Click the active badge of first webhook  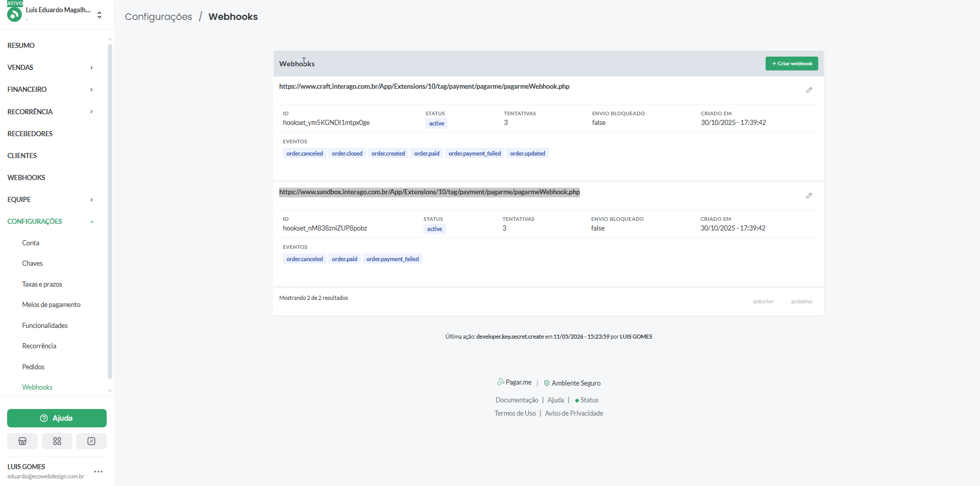coord(436,123)
